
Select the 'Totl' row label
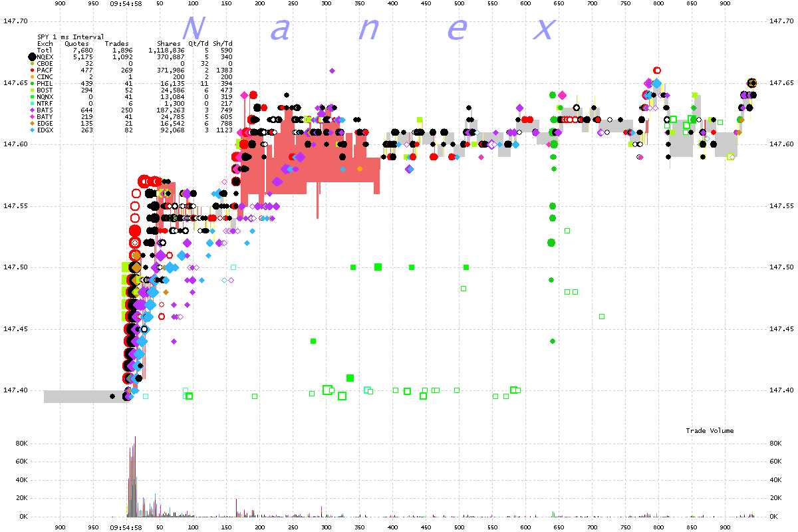pos(45,50)
